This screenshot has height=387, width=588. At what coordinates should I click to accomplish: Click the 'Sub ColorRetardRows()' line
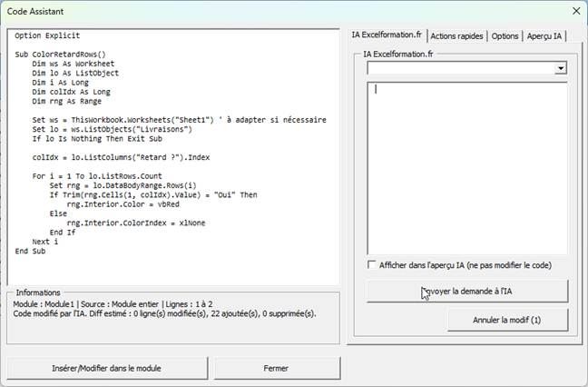pyautogui.click(x=61, y=55)
